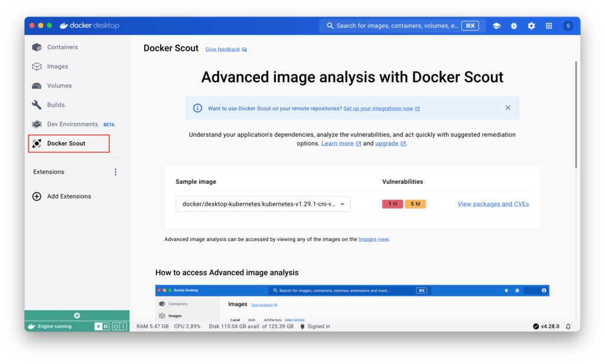605x364 pixels.
Task: Open the engine three-dot options menu
Action: click(x=125, y=326)
